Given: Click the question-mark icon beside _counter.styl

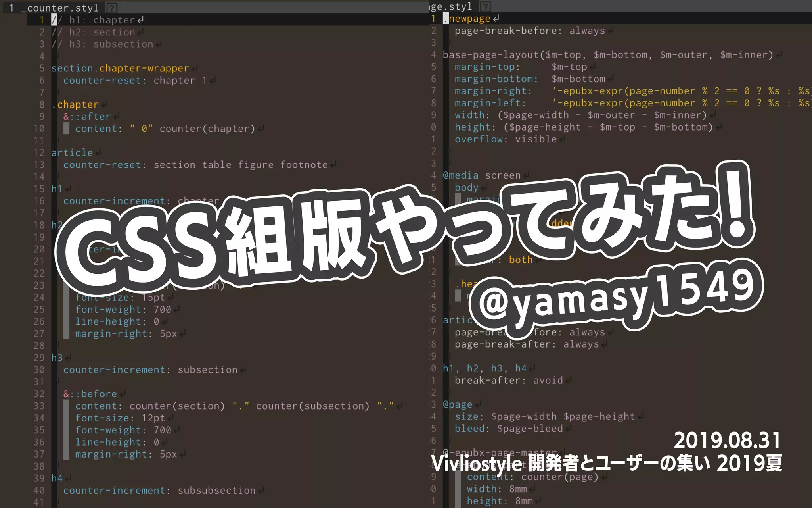Looking at the screenshot, I should pyautogui.click(x=112, y=8).
